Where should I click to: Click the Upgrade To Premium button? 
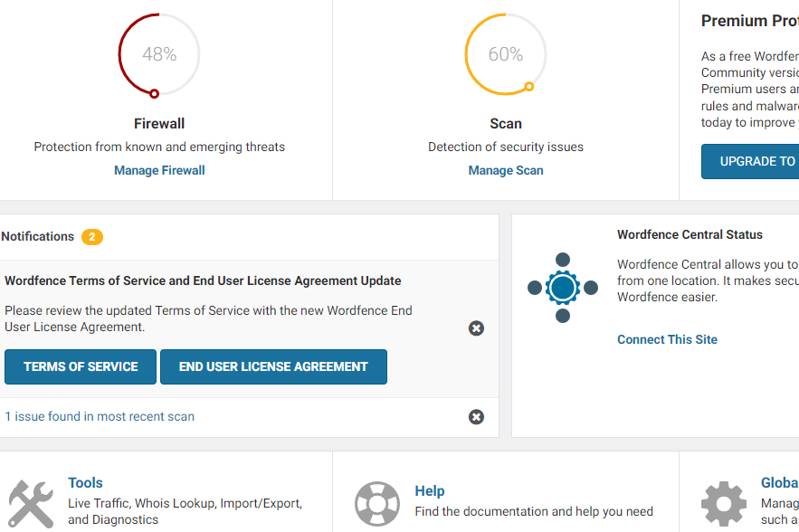pos(750,162)
